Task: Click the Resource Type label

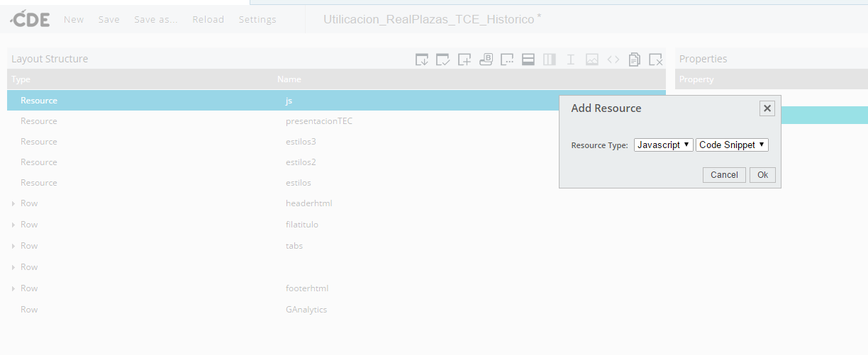Action: point(600,145)
